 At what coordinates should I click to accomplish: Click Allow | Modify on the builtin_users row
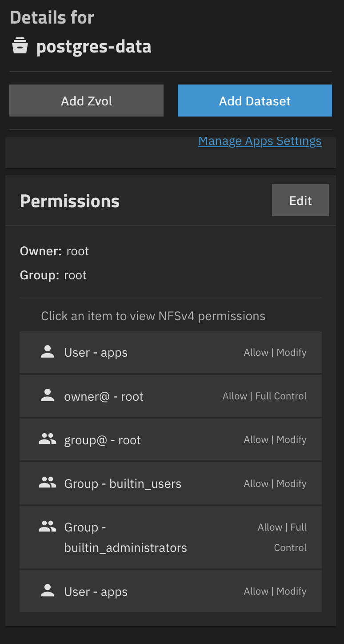[x=275, y=483]
